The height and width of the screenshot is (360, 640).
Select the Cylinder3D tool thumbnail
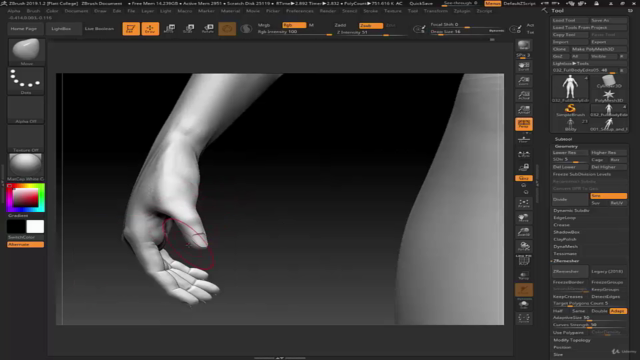pos(609,81)
